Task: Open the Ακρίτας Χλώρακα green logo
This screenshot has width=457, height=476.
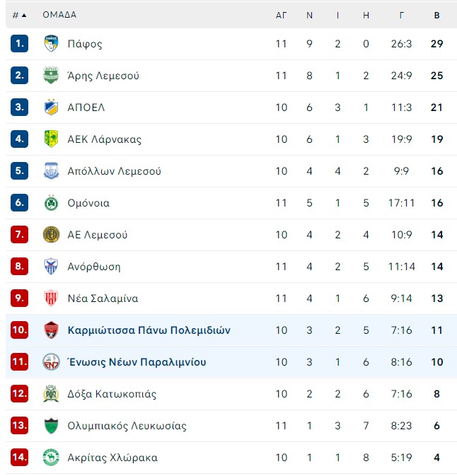Action: point(51,458)
